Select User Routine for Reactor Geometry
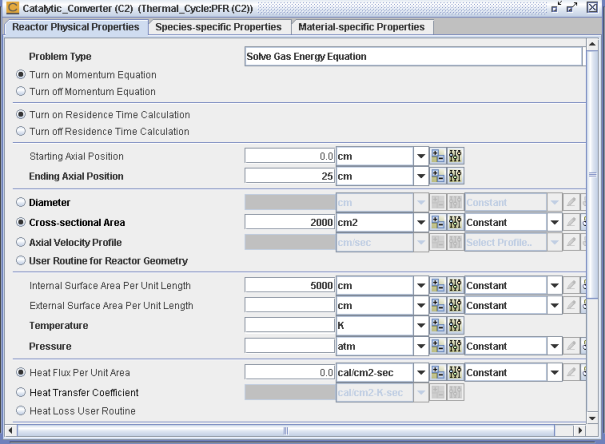This screenshot has width=605, height=444. (20, 261)
